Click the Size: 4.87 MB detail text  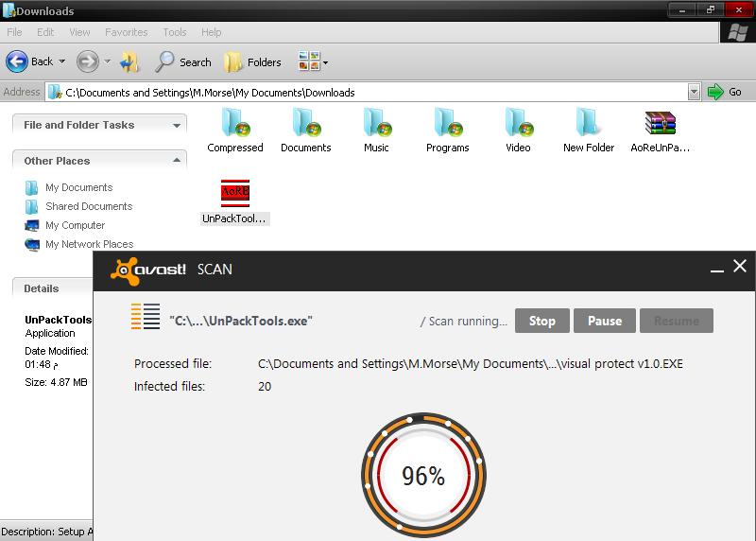56,382
